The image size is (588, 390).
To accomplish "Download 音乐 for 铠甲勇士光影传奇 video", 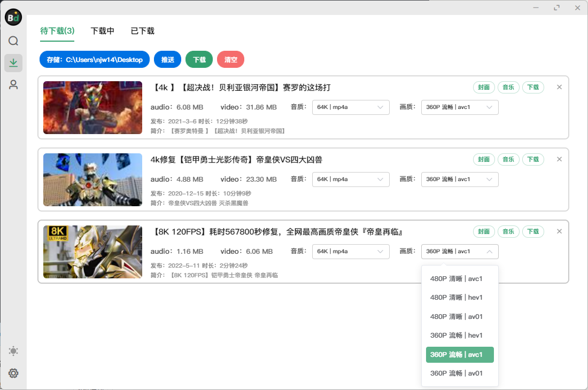I will coord(508,160).
